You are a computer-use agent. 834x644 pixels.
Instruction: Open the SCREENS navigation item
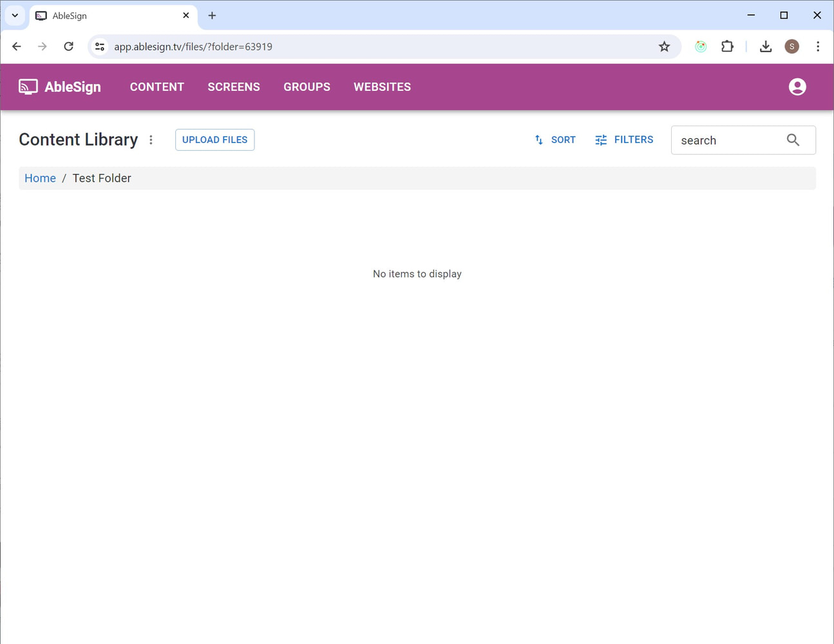click(x=234, y=86)
